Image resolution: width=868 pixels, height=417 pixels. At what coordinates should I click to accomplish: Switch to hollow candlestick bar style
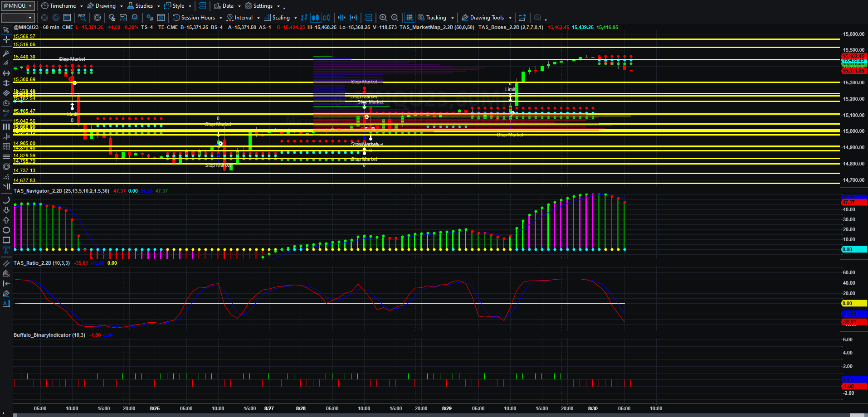click(x=327, y=18)
